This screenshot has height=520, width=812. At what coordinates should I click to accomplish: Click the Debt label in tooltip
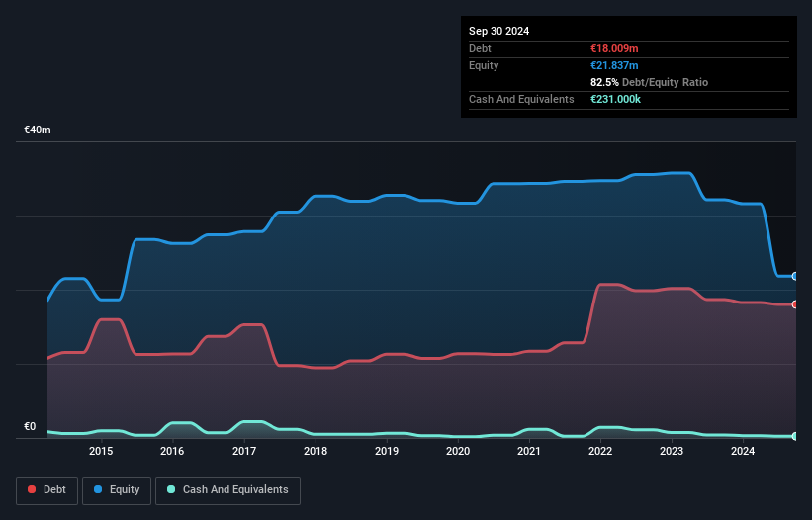480,48
